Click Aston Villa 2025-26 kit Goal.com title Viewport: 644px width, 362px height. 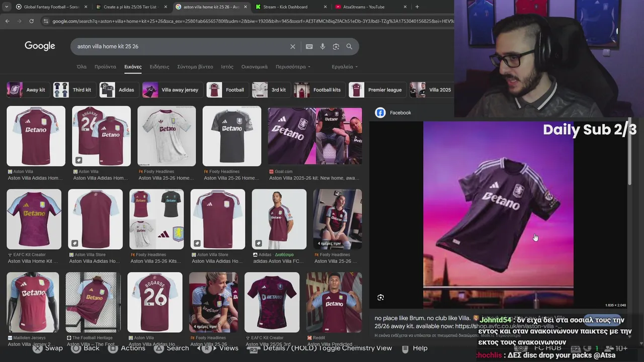point(315,178)
